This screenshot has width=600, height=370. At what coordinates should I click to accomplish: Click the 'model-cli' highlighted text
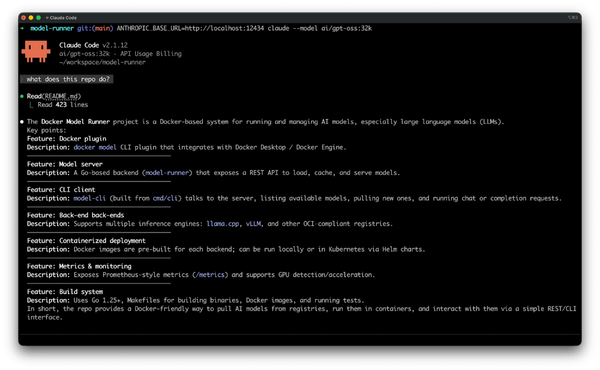pyautogui.click(x=90, y=198)
